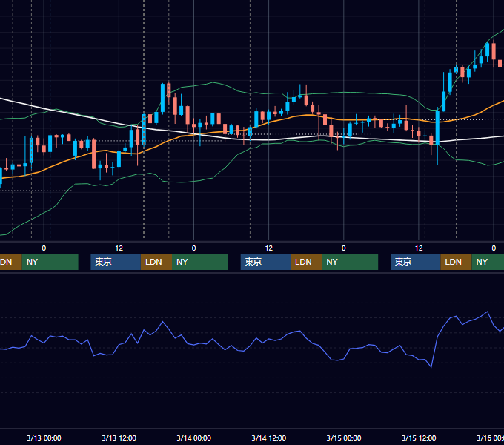Viewport: 504px width, 445px height.
Task: Click the '3/15 00:00' date label
Action: pyautogui.click(x=344, y=438)
